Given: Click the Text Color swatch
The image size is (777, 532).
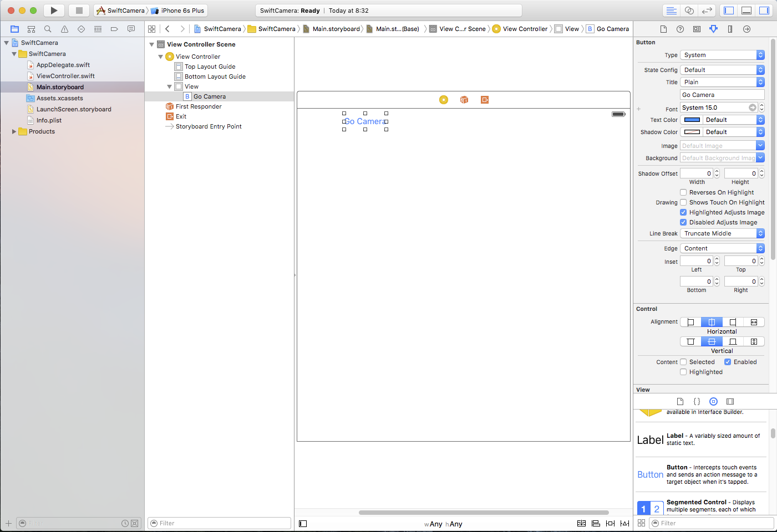Looking at the screenshot, I should pyautogui.click(x=692, y=120).
